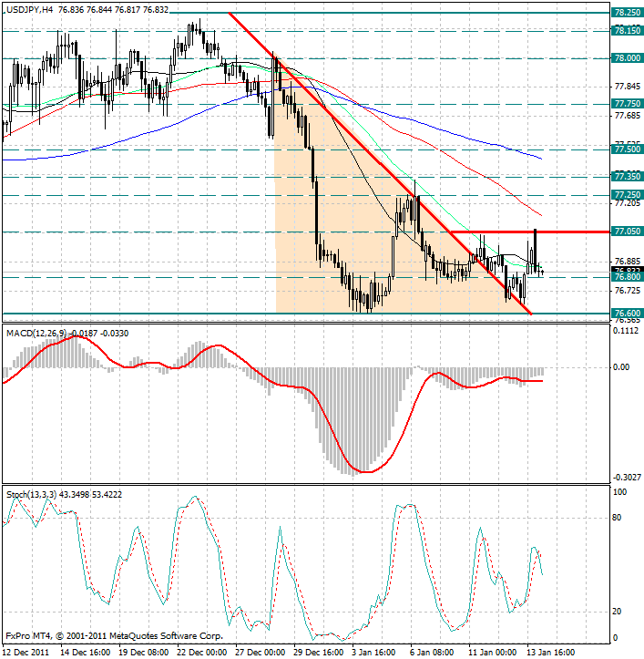Screen dimensions: 644x659
Task: Click the 77.500 price level label
Action: (x=626, y=149)
